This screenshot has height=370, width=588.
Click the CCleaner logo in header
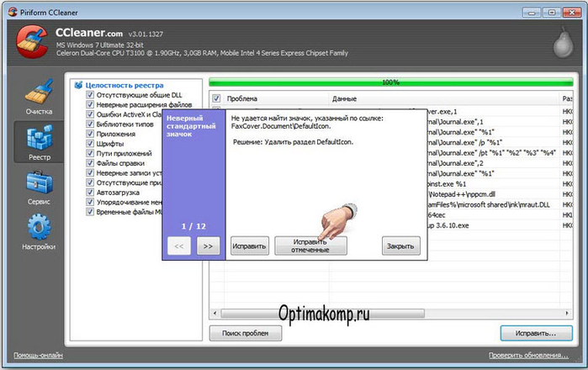(x=32, y=41)
